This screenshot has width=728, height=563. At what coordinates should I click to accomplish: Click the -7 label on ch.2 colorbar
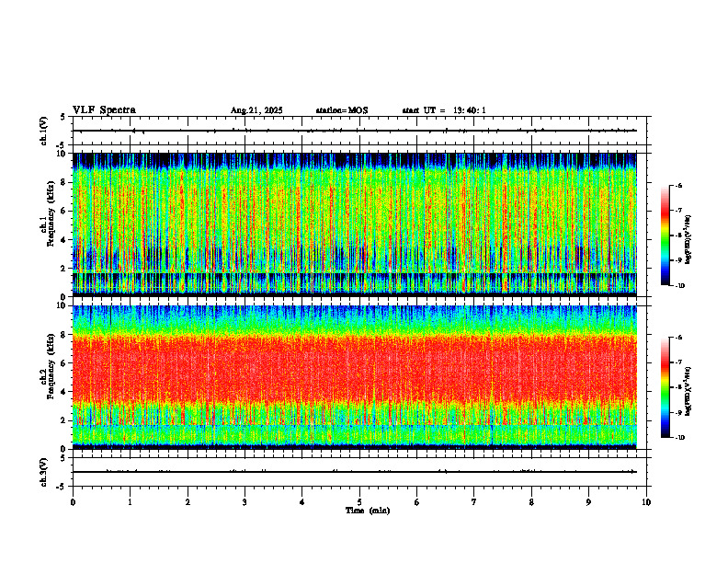(679, 362)
